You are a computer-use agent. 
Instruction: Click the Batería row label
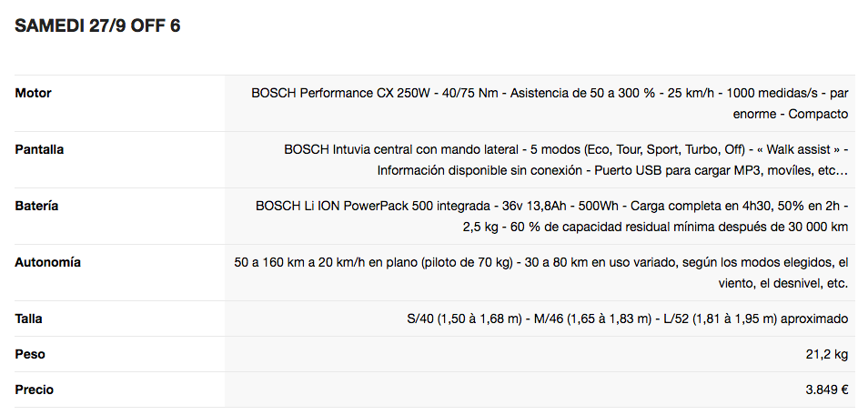click(x=36, y=206)
